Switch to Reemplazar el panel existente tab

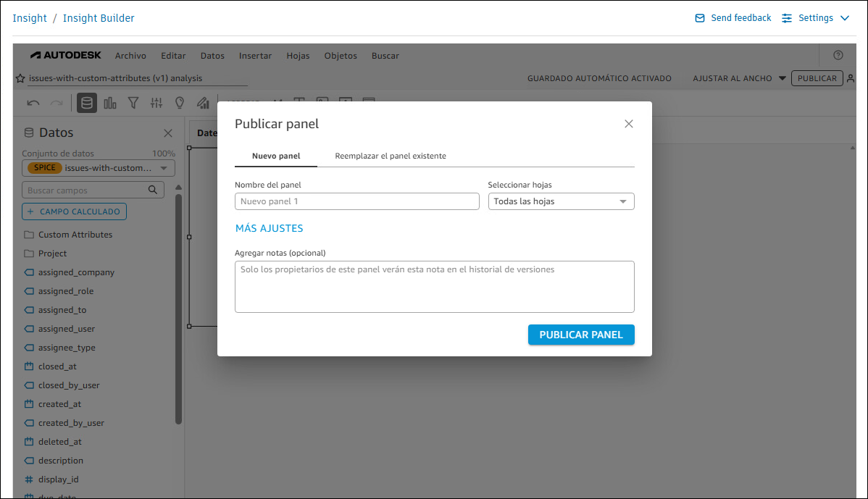click(391, 155)
